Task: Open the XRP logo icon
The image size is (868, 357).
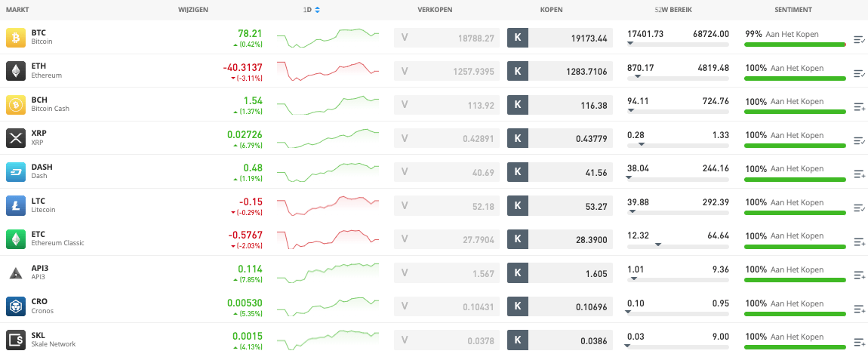Action: (x=16, y=138)
